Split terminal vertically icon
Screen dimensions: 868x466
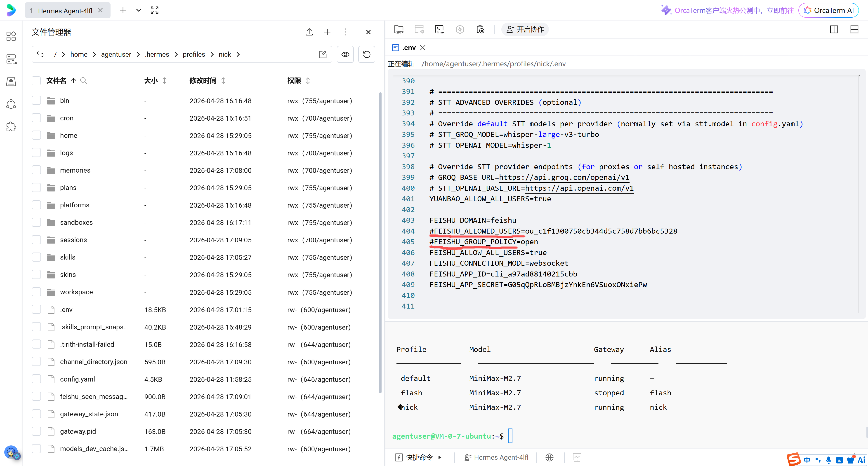click(834, 30)
